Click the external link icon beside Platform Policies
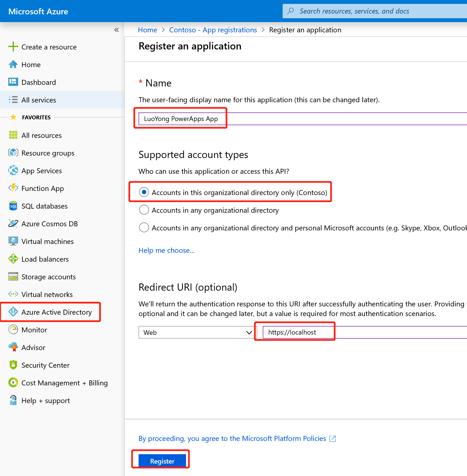Screen dimensions: 467x476 click(x=333, y=438)
